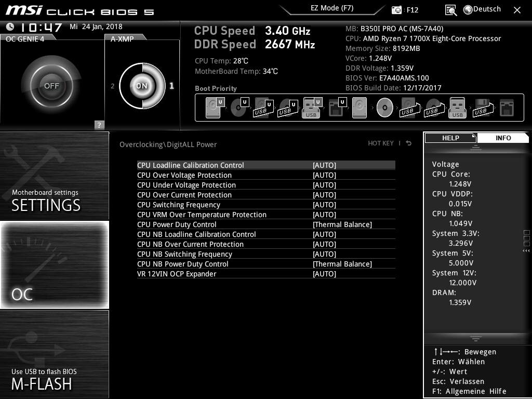532x399 pixels.
Task: Click the MotherBoard Temp 34°C reading
Action: click(x=236, y=71)
